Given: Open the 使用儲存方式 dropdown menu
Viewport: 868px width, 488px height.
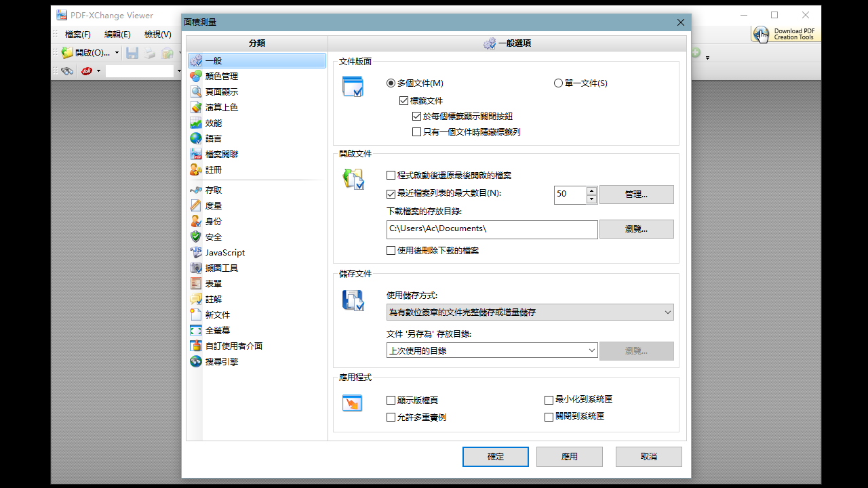Looking at the screenshot, I should (x=669, y=312).
